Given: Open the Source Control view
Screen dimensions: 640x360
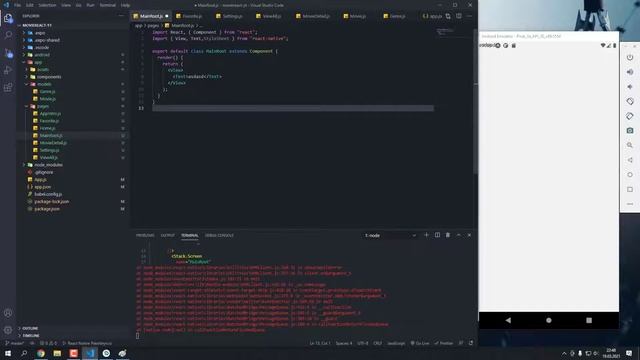Looking at the screenshot, I should 8,53.
